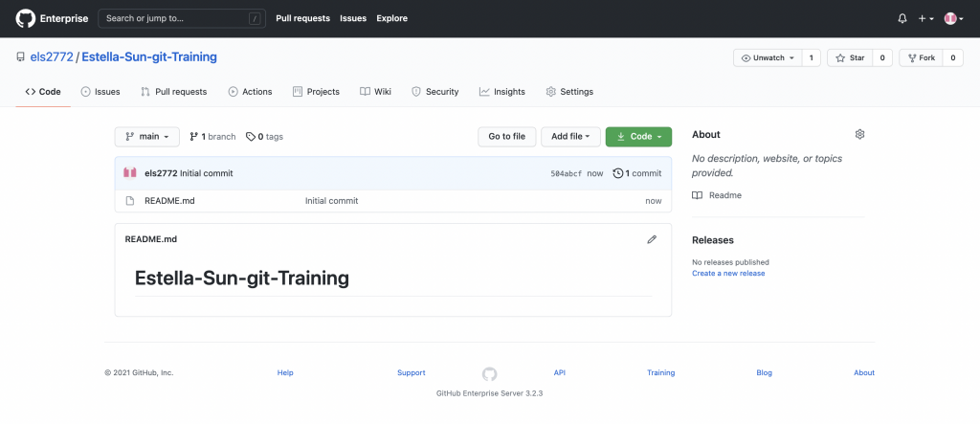Open the footer Support link

(x=412, y=372)
